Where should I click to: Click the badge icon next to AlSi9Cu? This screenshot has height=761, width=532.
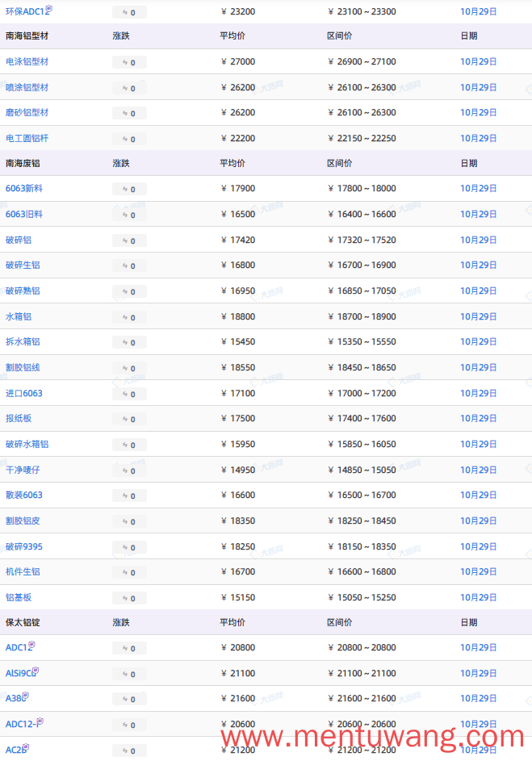pyautogui.click(x=36, y=671)
